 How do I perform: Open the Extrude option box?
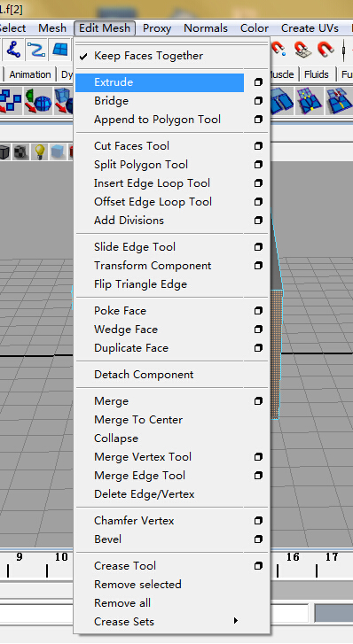point(258,82)
